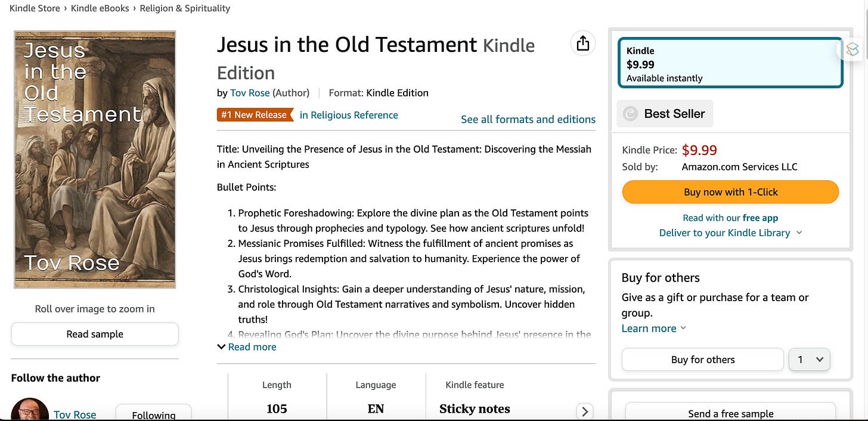
Task: Open See all formats and editions link
Action: coord(528,119)
